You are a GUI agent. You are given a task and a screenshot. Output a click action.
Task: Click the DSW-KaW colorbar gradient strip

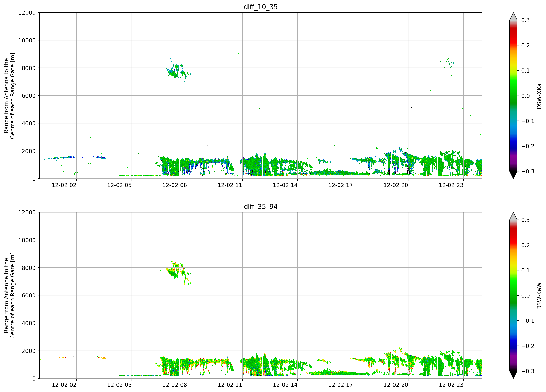pos(513,295)
